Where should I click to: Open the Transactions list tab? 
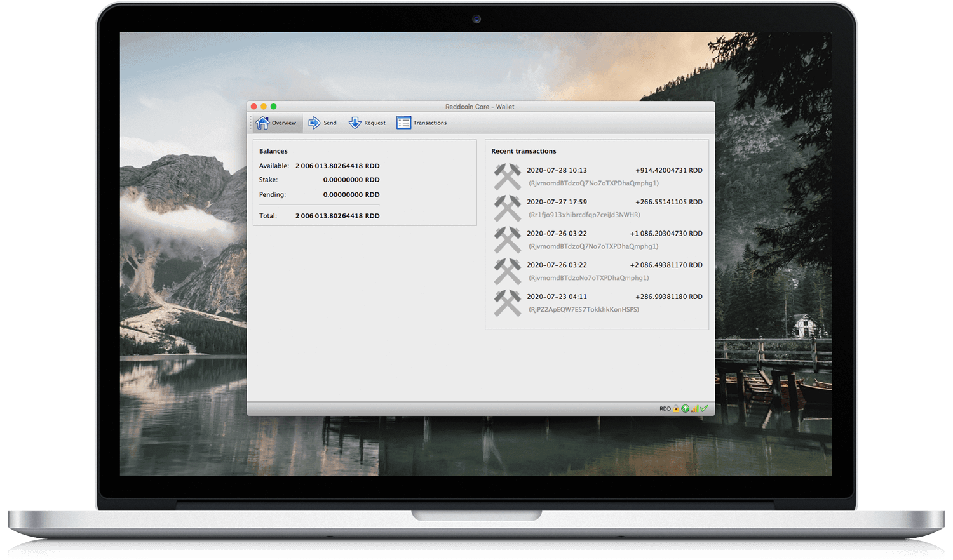pos(421,123)
